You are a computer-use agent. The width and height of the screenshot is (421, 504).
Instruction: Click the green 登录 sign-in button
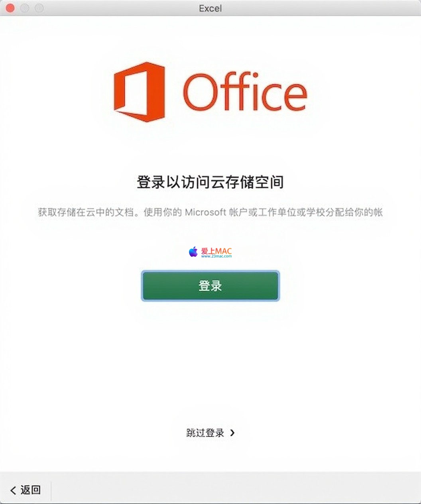pyautogui.click(x=210, y=286)
